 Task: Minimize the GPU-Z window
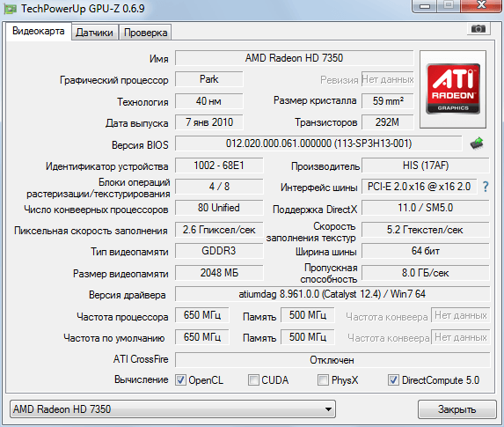[x=425, y=6]
